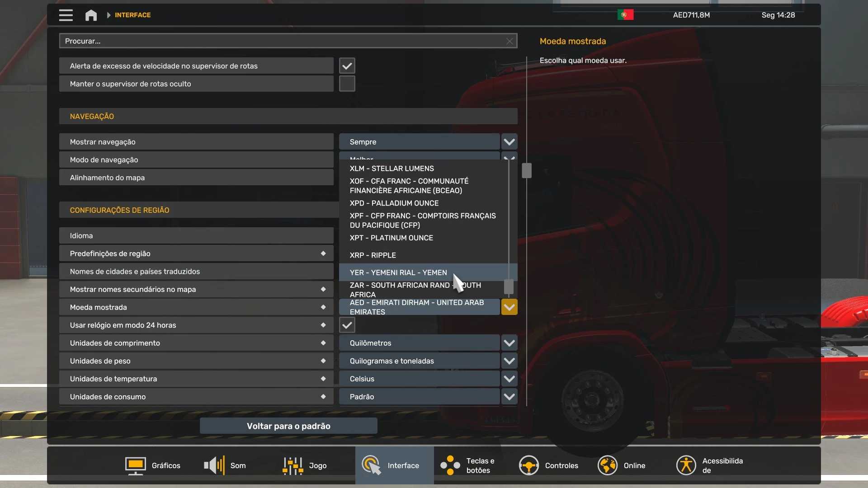Viewport: 868px width, 488px height.
Task: Open Som settings speaker icon
Action: point(214,465)
